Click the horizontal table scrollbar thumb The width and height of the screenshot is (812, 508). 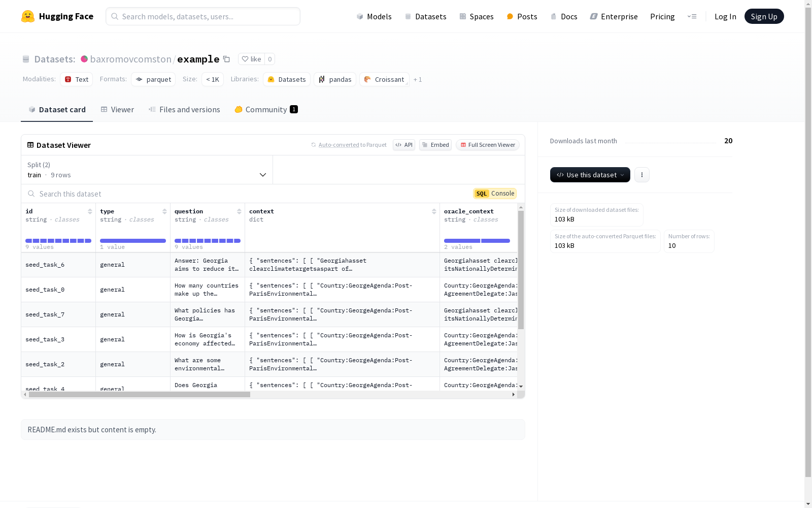140,395
